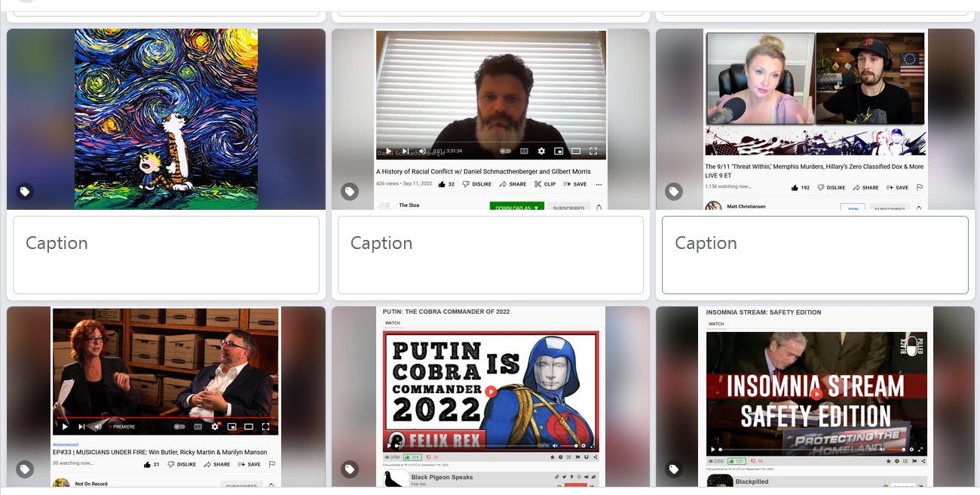Click the green 254 upvote badge
980x495 pixels.
point(412,457)
